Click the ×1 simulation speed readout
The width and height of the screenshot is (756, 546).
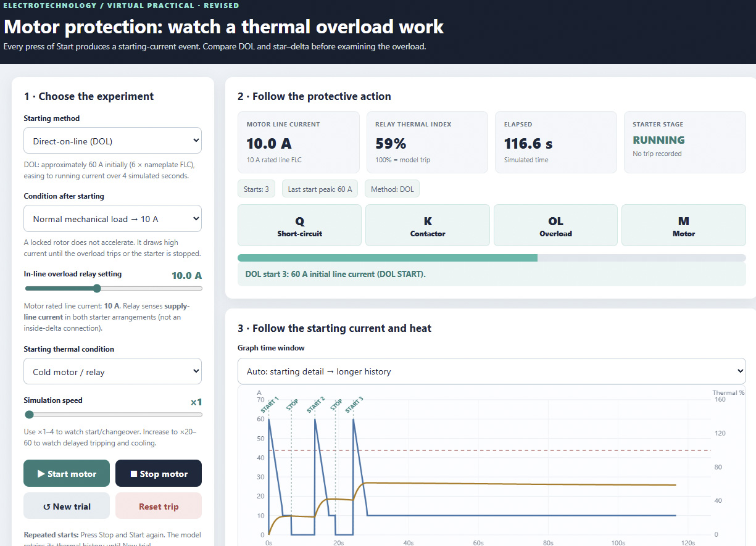click(196, 402)
